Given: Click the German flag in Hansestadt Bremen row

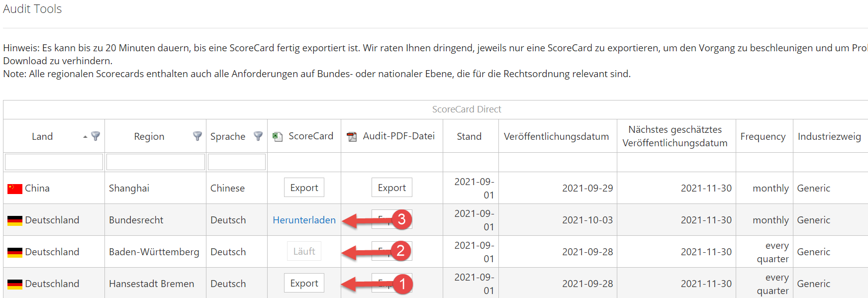Looking at the screenshot, I should pos(15,284).
